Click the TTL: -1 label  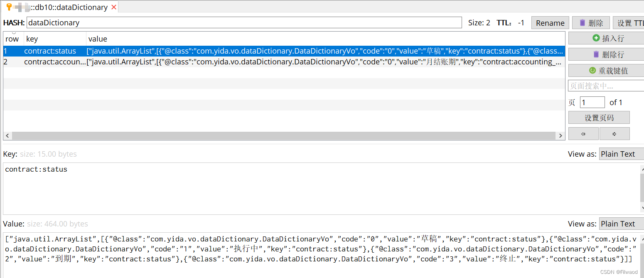[x=511, y=23]
